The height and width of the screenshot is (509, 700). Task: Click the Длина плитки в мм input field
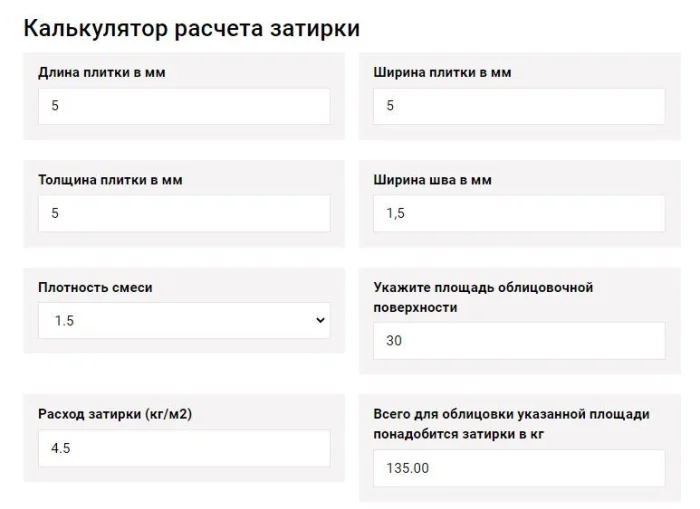(184, 106)
